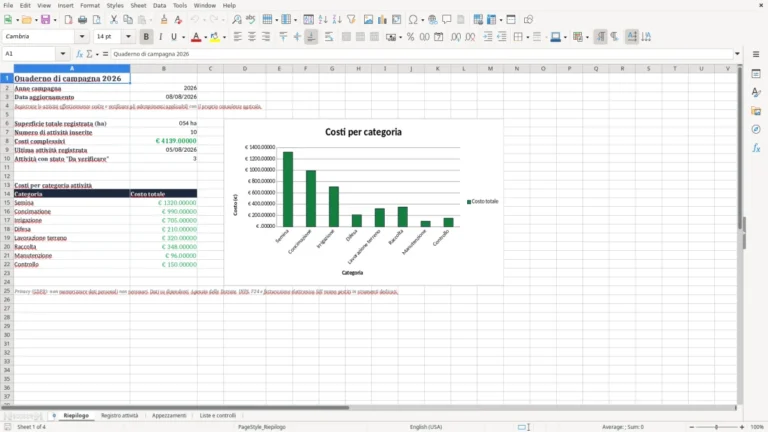
Task: Open font color dropdown arrow
Action: [205, 37]
